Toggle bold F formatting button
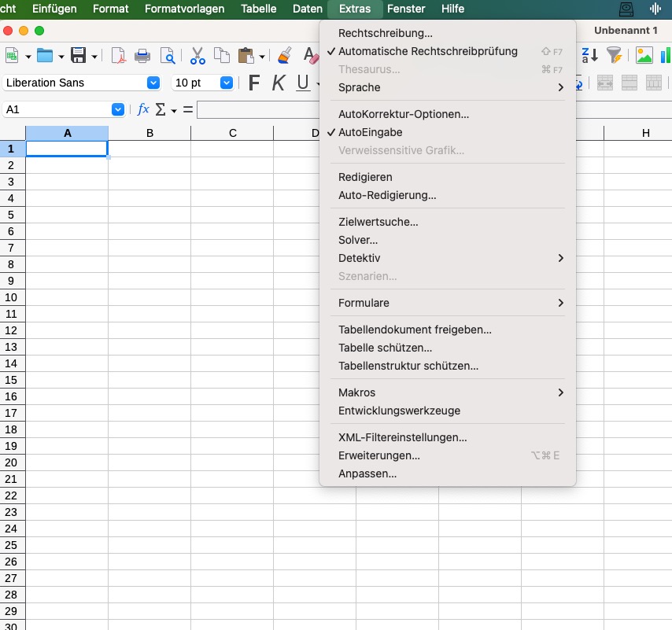Viewport: 672px width, 630px height. click(x=253, y=83)
